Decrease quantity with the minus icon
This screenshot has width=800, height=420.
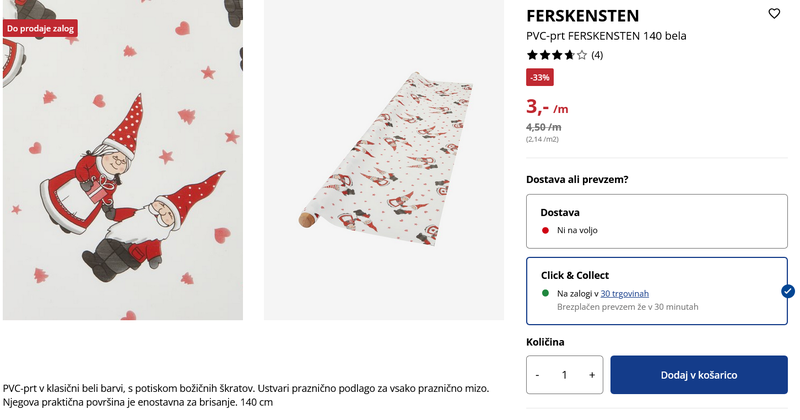click(x=538, y=375)
